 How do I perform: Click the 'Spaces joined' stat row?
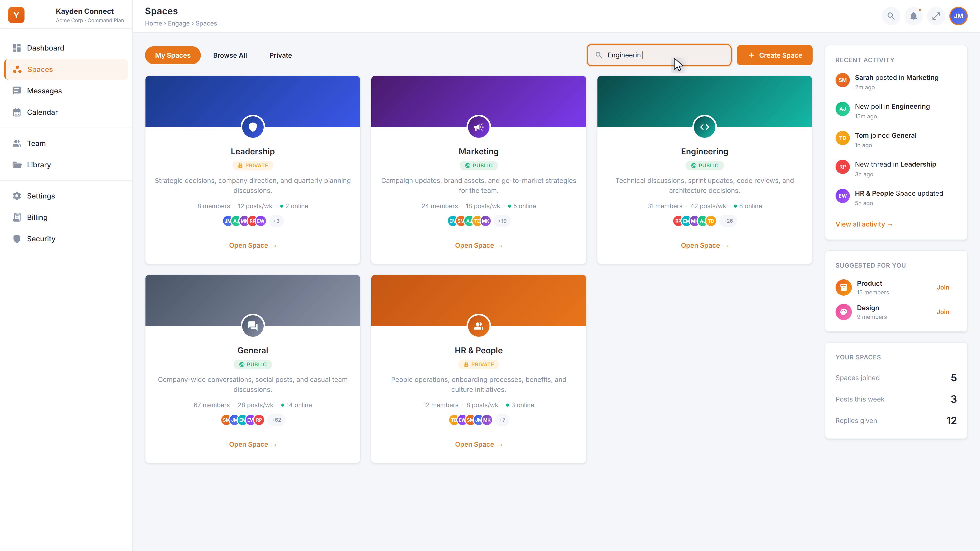click(x=896, y=378)
